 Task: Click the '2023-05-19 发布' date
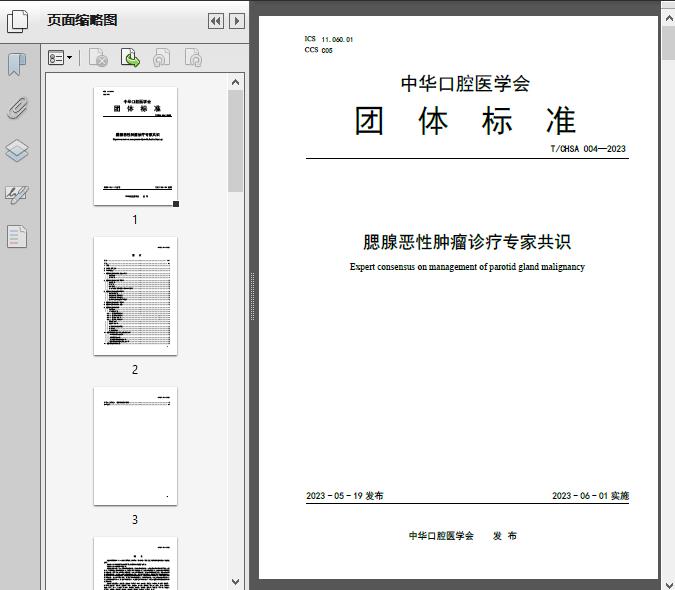[345, 496]
